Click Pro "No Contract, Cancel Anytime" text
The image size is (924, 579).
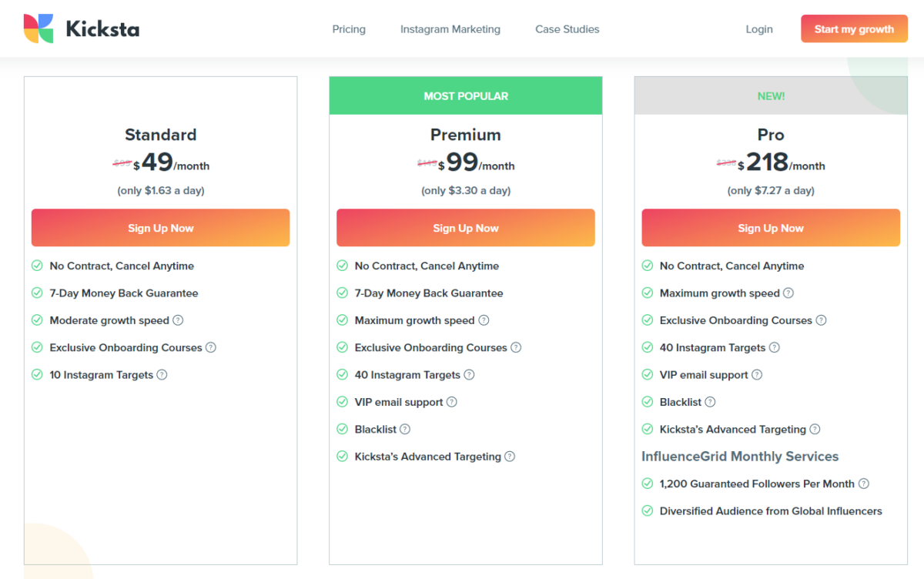[x=731, y=266]
